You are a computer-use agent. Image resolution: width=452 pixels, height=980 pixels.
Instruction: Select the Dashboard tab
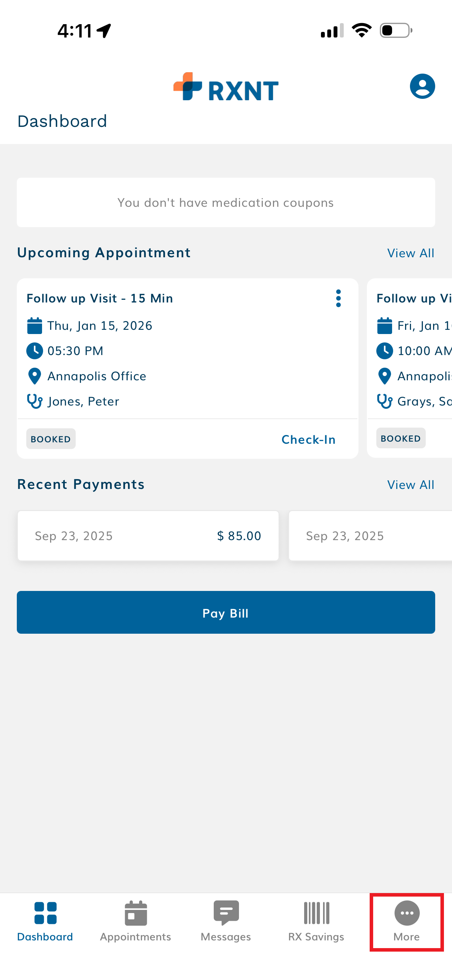coord(45,921)
